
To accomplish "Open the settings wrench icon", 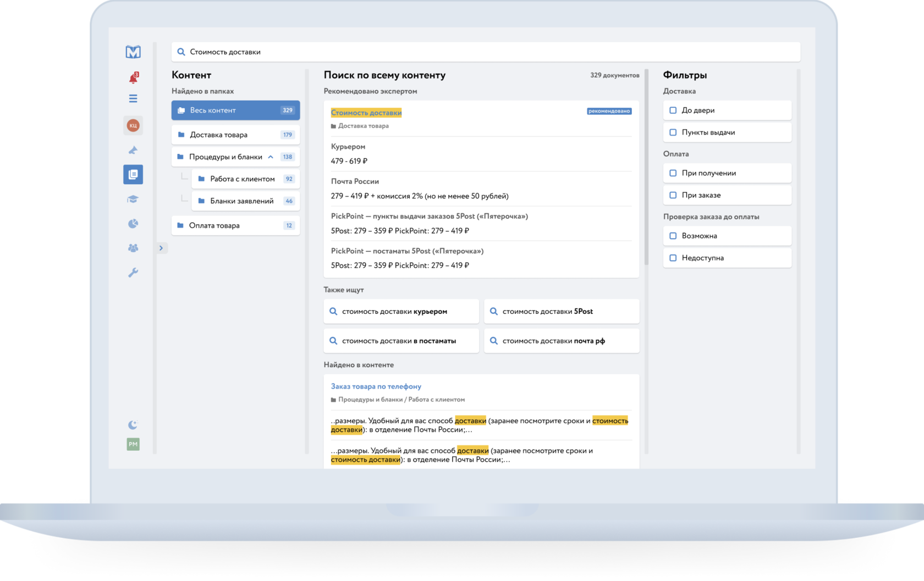I will [133, 273].
